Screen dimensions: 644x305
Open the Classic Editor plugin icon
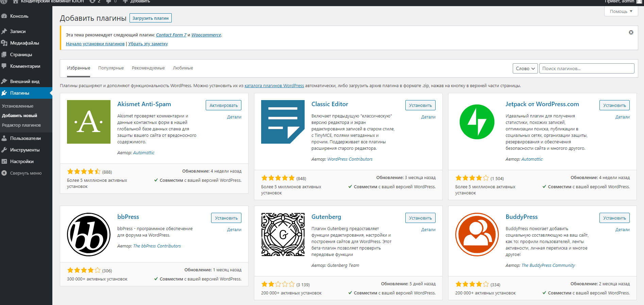pyautogui.click(x=283, y=122)
